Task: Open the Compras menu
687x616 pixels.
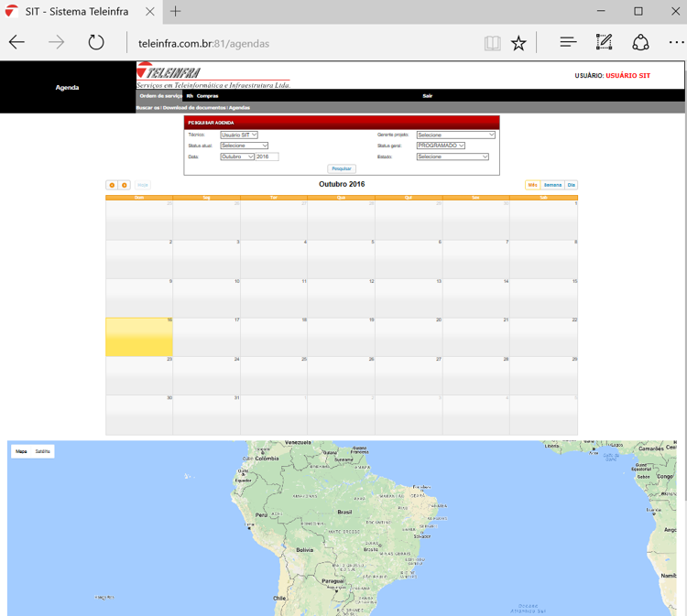Action: pos(208,96)
